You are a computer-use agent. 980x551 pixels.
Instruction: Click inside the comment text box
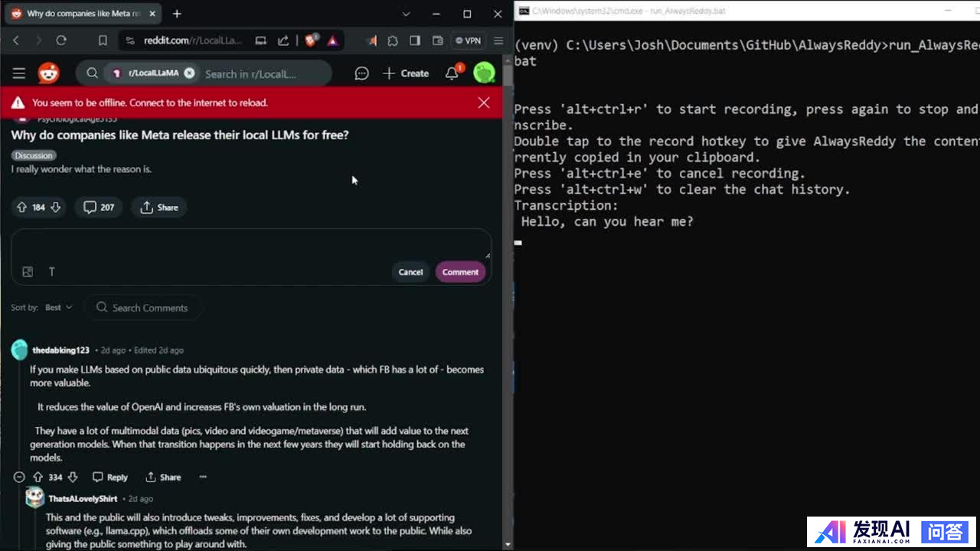click(x=251, y=245)
